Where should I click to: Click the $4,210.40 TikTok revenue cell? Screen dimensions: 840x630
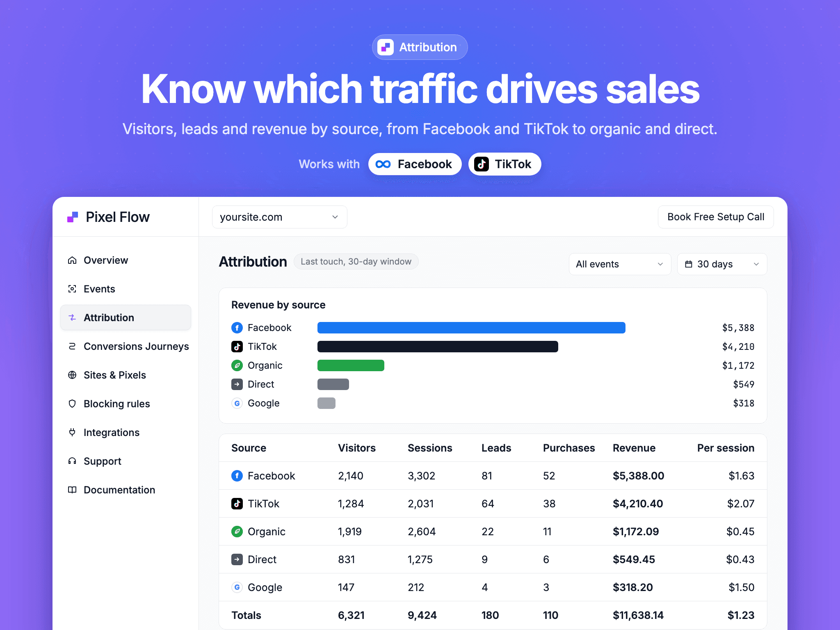click(638, 504)
